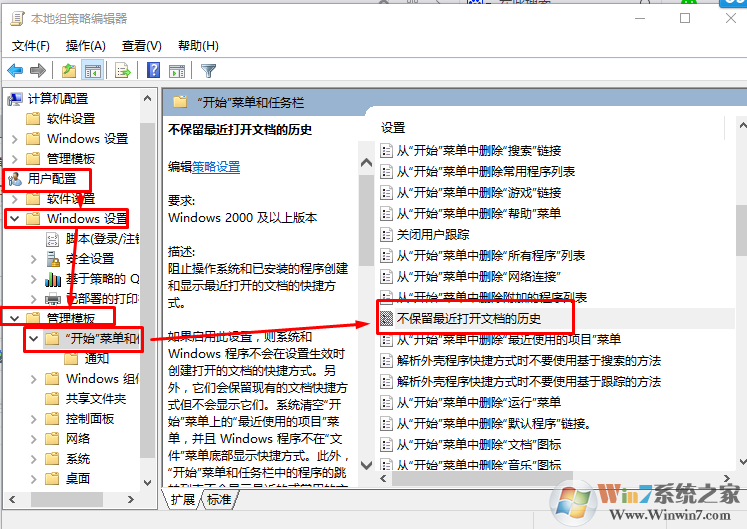The image size is (747, 529).
Task: Open the 文件(F) menu
Action: (x=30, y=46)
